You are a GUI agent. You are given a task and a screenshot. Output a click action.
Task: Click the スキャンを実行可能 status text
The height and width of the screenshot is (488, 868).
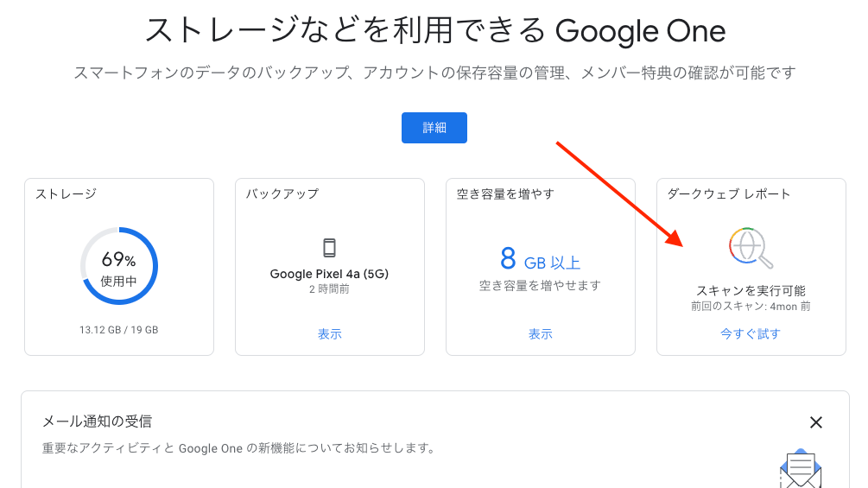point(751,290)
